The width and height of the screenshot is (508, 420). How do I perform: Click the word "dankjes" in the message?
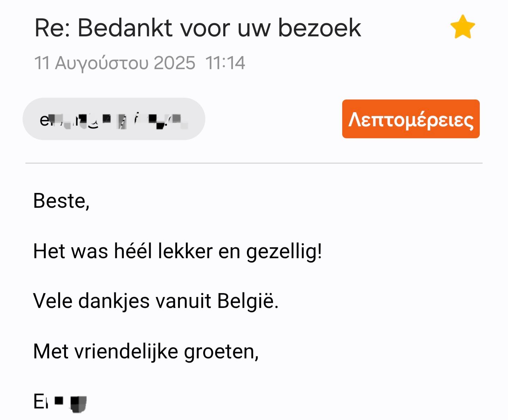(114, 302)
